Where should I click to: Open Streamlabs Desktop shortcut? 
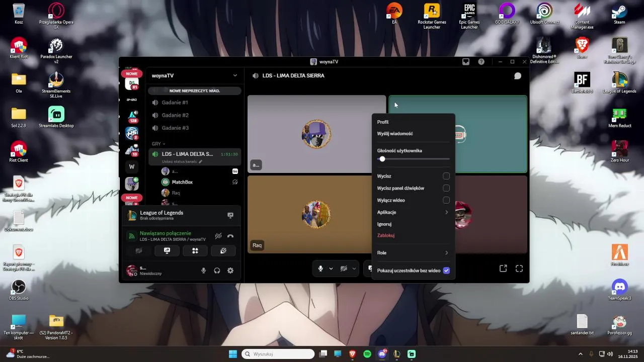[56, 117]
